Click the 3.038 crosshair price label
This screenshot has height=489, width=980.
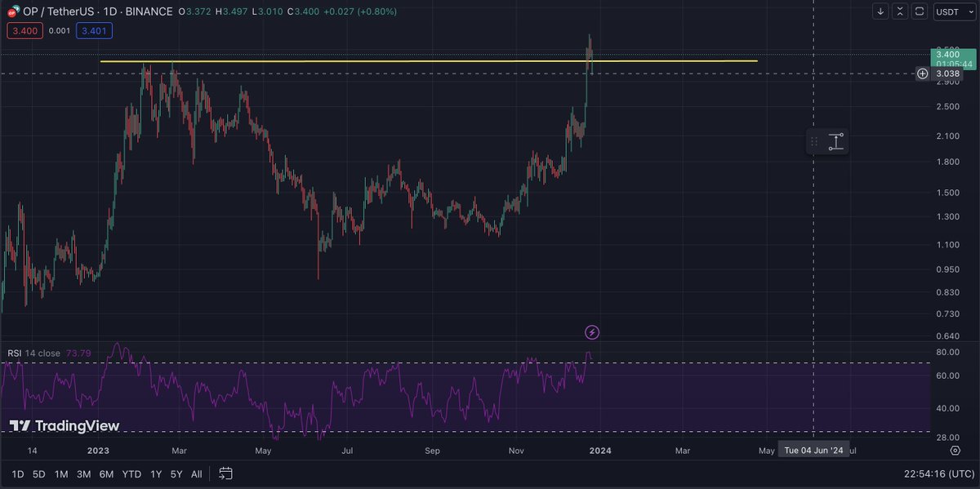(x=948, y=73)
